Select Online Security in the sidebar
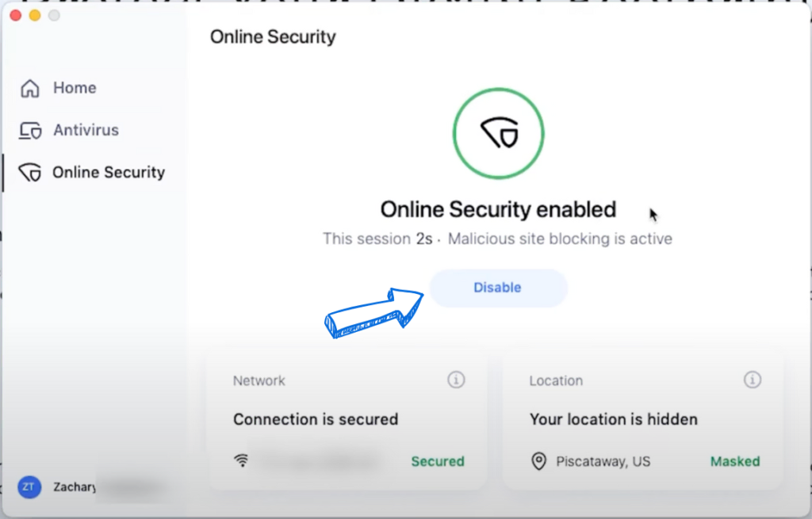 pyautogui.click(x=108, y=172)
